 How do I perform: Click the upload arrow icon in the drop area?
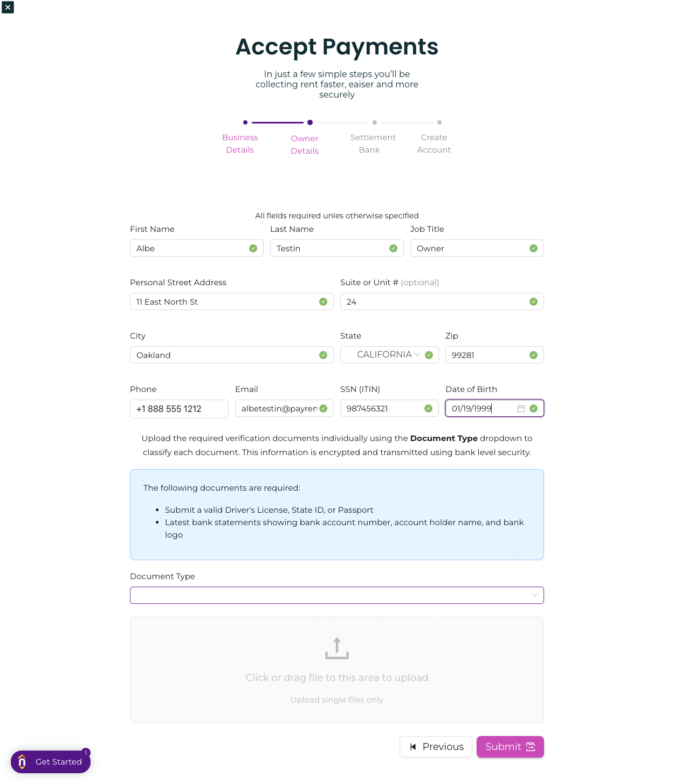337,648
